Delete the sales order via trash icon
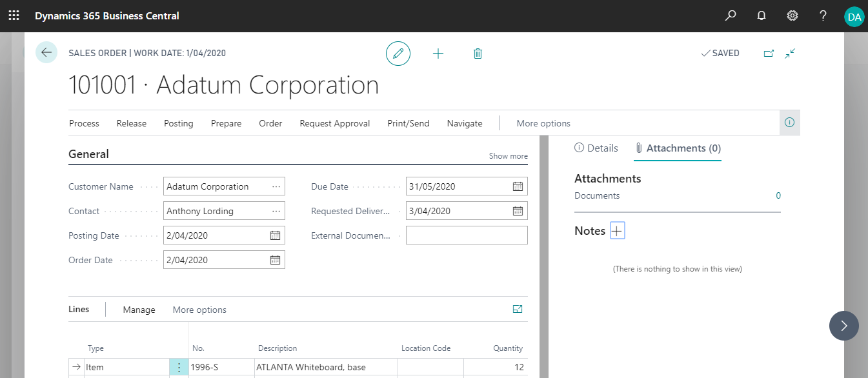Image resolution: width=868 pixels, height=378 pixels. (x=478, y=54)
